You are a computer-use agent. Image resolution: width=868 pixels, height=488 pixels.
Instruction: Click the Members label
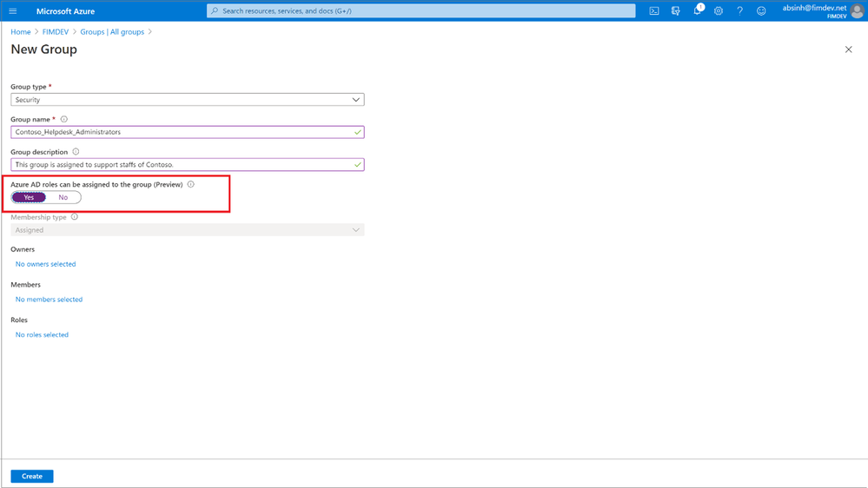[25, 285]
